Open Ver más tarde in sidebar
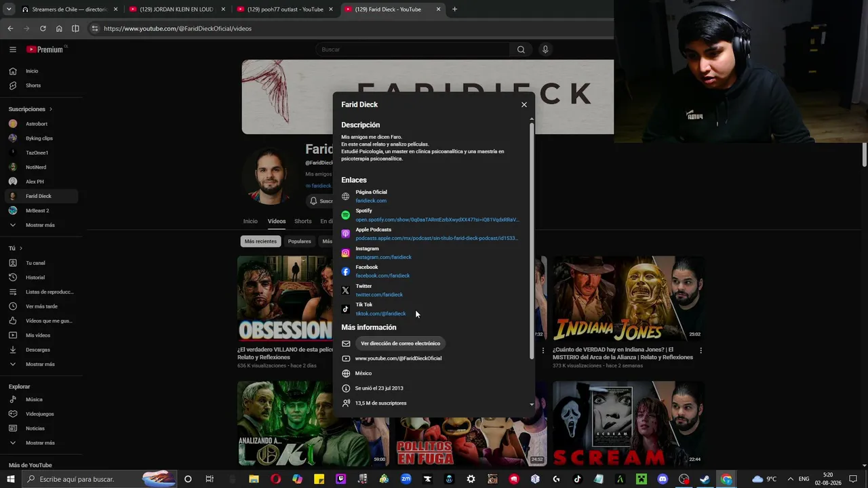 pos(41,306)
